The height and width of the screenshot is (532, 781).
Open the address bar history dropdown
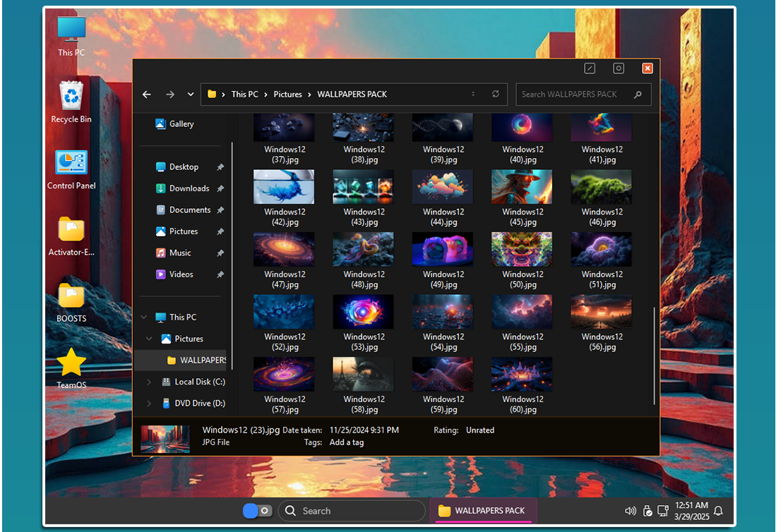click(473, 95)
